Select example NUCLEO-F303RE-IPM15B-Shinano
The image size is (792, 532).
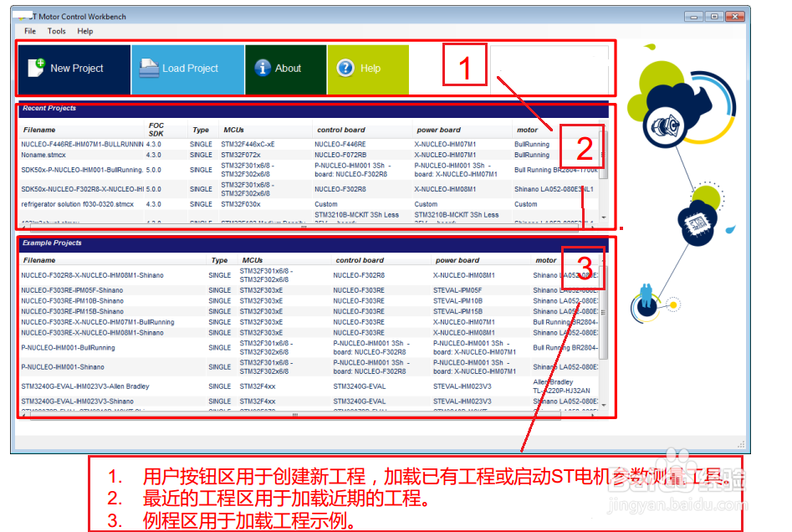[72, 312]
